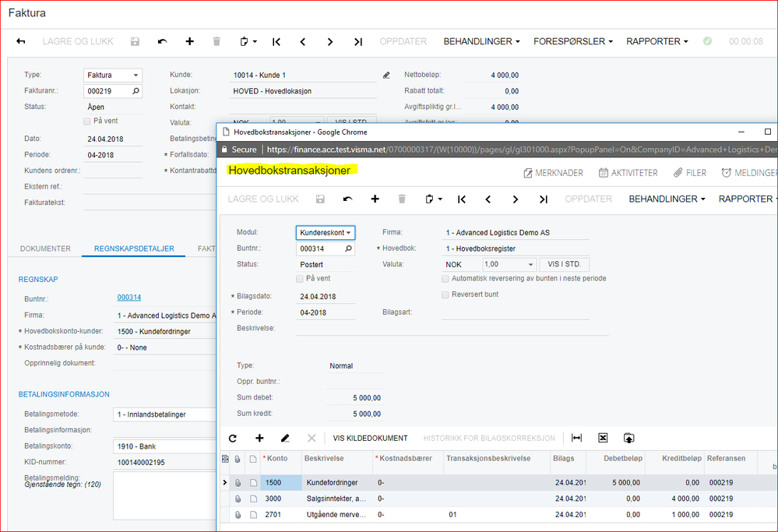The width and height of the screenshot is (778, 532).
Task: Click the search icon in Buntnr. field
Action: (348, 248)
